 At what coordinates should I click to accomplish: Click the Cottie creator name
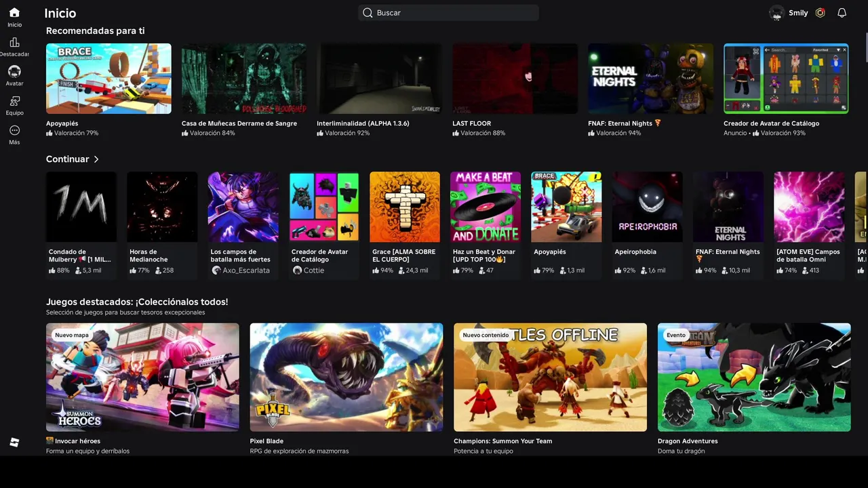(314, 270)
